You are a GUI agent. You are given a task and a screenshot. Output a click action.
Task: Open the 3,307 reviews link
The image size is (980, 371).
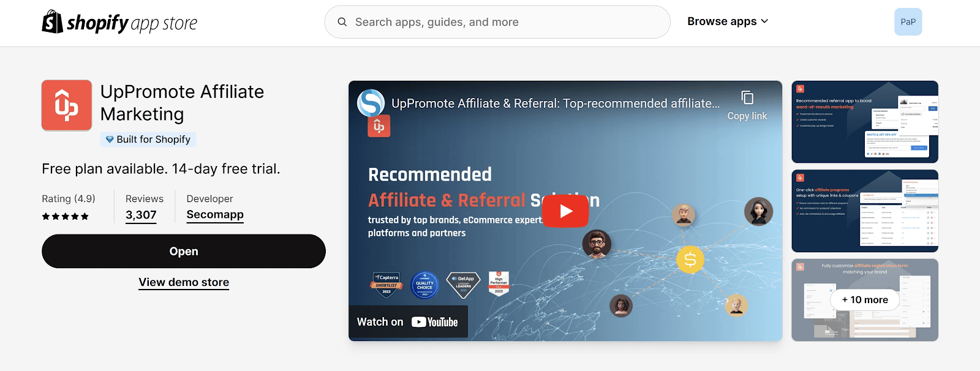click(x=141, y=215)
